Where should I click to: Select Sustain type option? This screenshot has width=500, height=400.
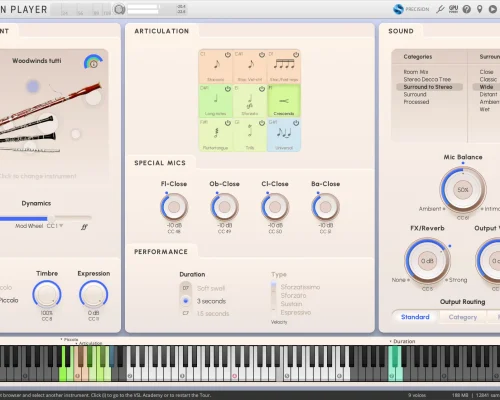pos(291,304)
